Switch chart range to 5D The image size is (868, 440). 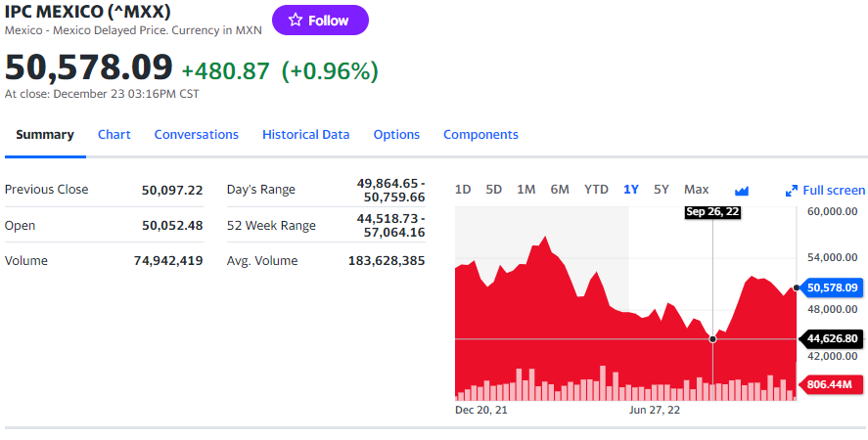pos(494,190)
